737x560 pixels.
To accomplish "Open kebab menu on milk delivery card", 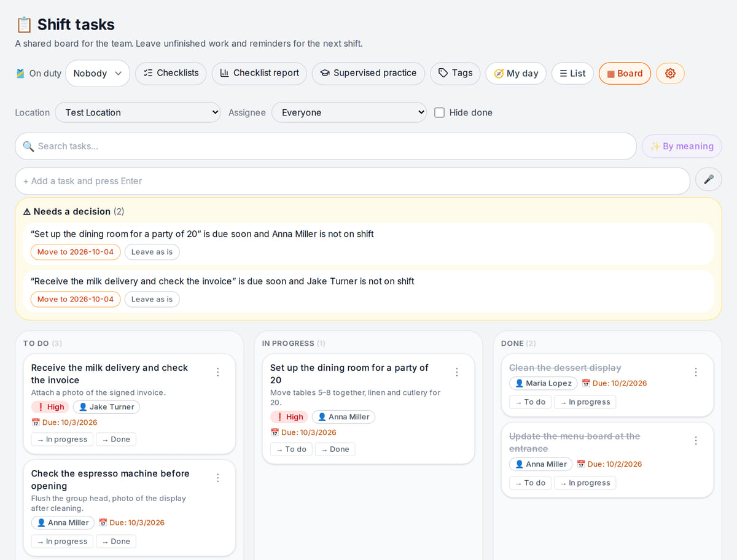I will 217,372.
